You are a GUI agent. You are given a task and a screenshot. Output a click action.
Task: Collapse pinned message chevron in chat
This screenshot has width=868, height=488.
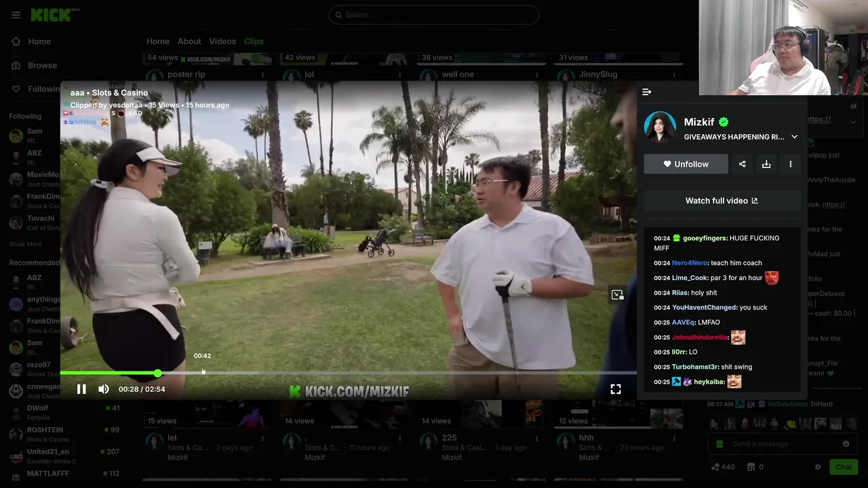(x=853, y=121)
